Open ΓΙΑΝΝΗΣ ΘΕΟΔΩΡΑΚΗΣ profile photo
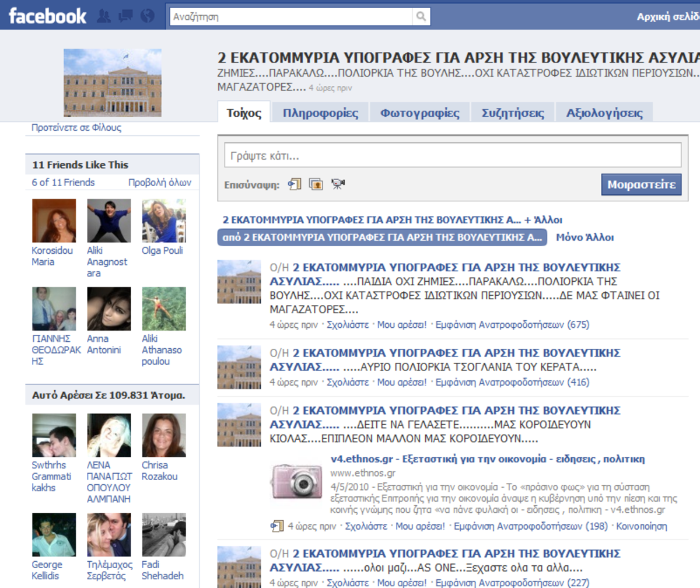 pos(54,309)
